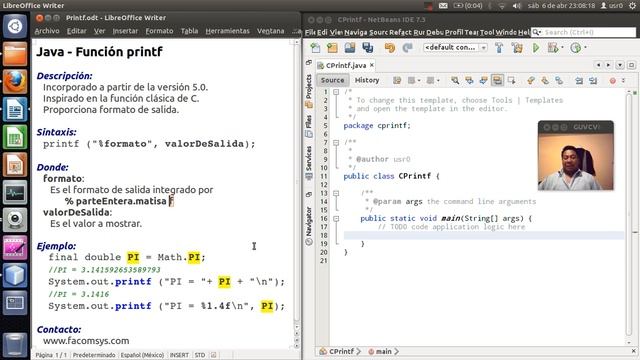Collapse the comment fold at line 13
Image resolution: width=640 pixels, height=360 pixels.
[336, 193]
